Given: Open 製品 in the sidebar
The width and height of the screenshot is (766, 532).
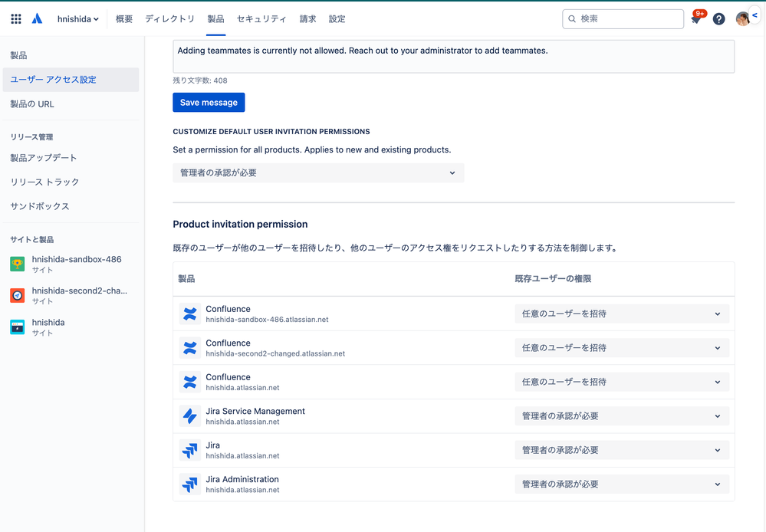Looking at the screenshot, I should (x=18, y=56).
